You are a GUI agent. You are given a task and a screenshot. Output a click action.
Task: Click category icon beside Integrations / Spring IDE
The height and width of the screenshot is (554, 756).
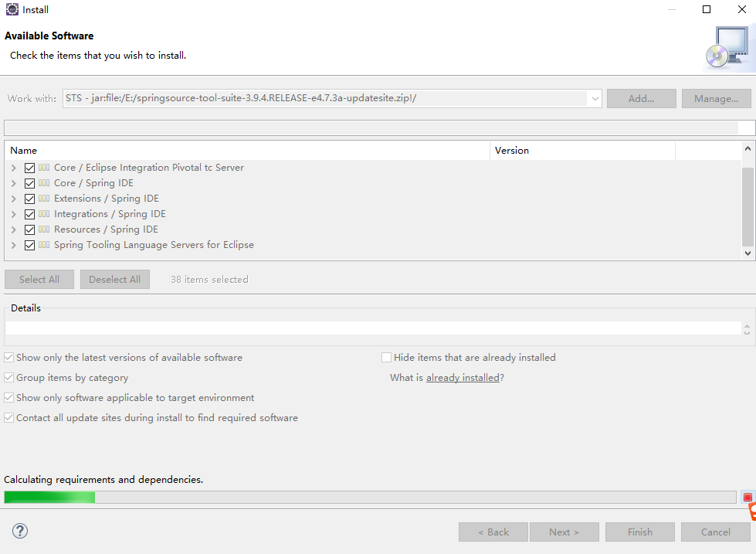click(44, 214)
